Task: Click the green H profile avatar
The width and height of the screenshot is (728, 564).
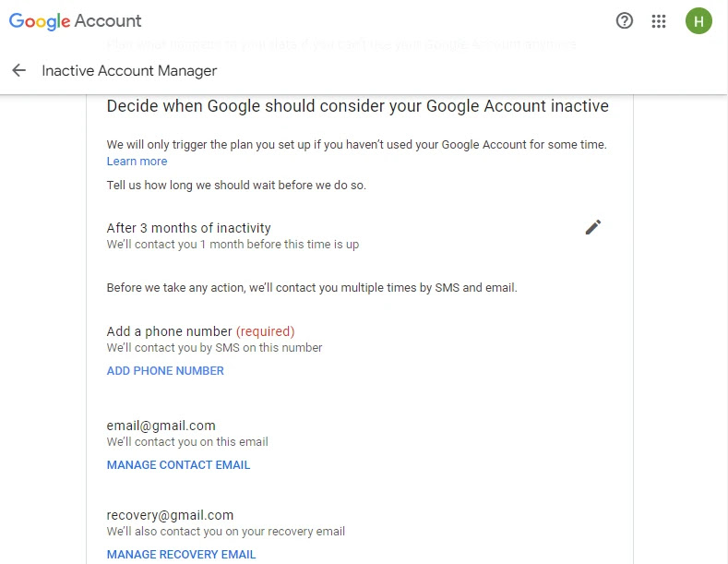Action: (x=698, y=21)
